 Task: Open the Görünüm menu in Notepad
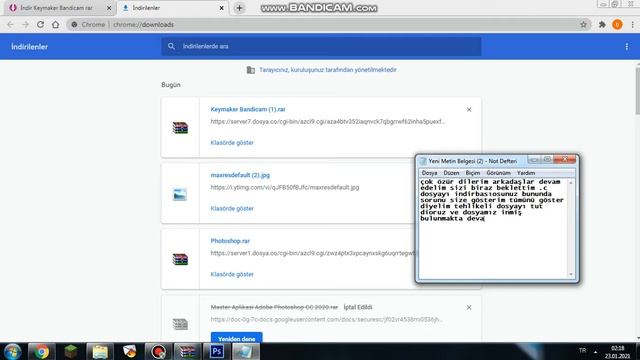(x=498, y=173)
